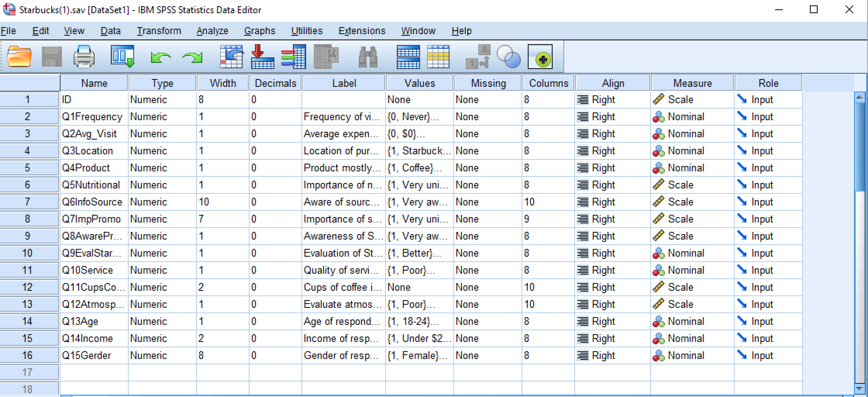The image size is (868, 397).
Task: Click the Align cell for Q3Location
Action: click(613, 151)
